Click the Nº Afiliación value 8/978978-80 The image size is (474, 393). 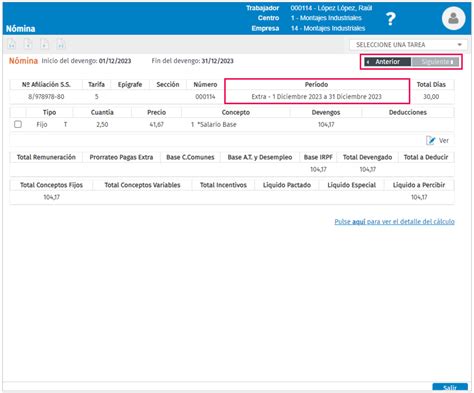tap(46, 97)
